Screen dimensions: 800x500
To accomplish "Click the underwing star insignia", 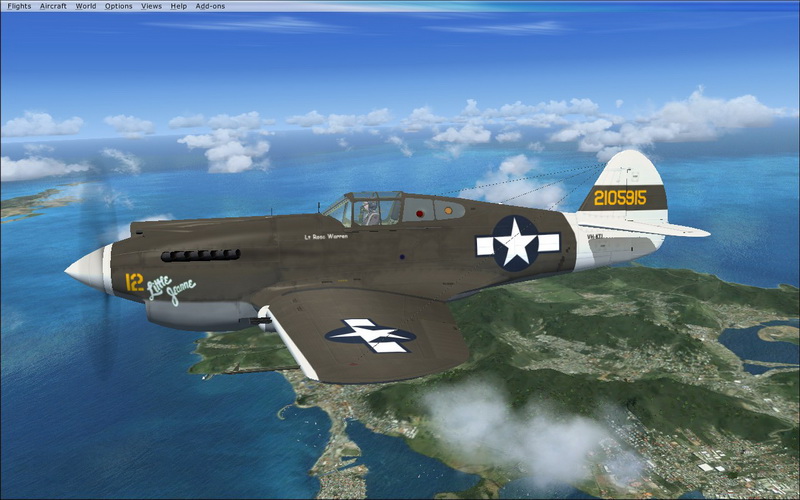I will tap(370, 336).
